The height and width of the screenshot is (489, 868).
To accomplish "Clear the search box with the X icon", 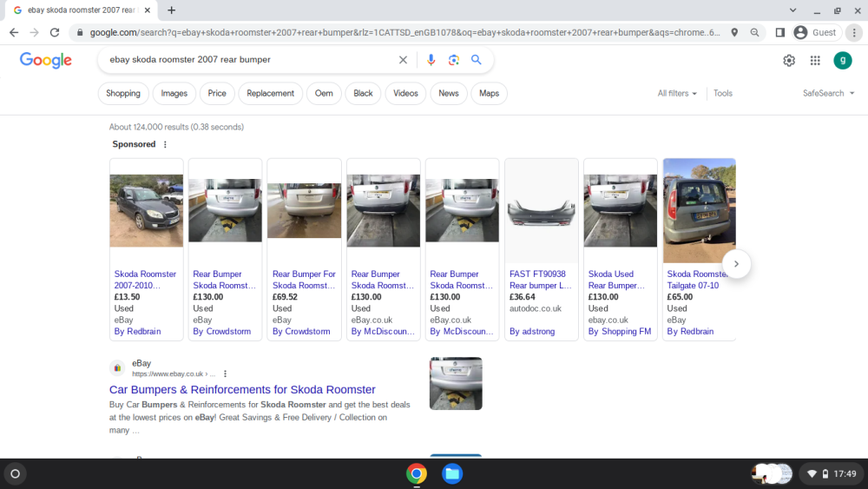I will pos(403,60).
